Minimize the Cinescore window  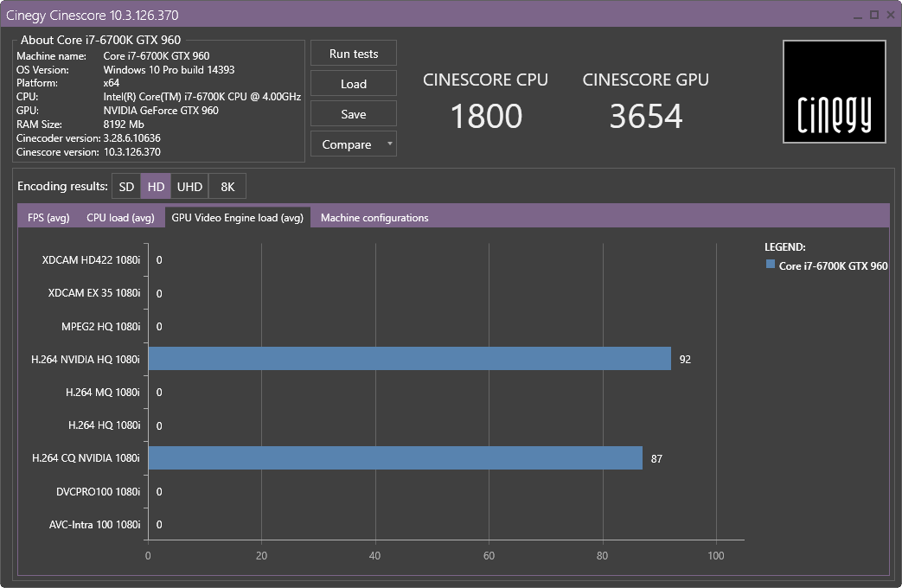pos(858,16)
